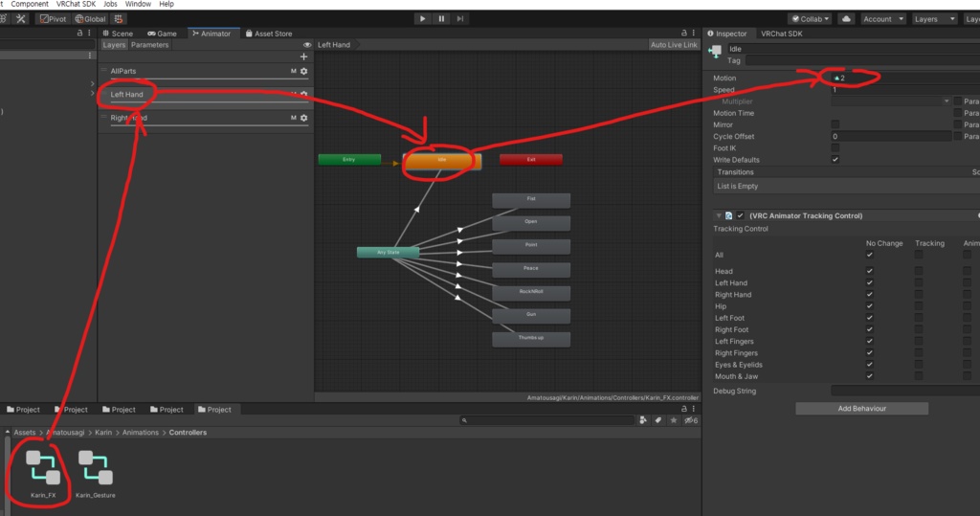Toggle the Global handle rotation button
The height and width of the screenshot is (516, 980).
click(x=91, y=19)
